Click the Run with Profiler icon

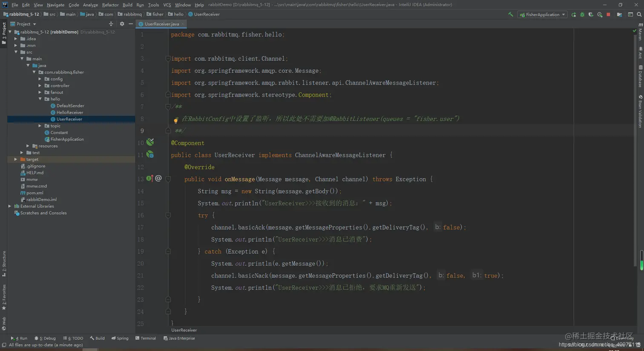[x=600, y=14]
